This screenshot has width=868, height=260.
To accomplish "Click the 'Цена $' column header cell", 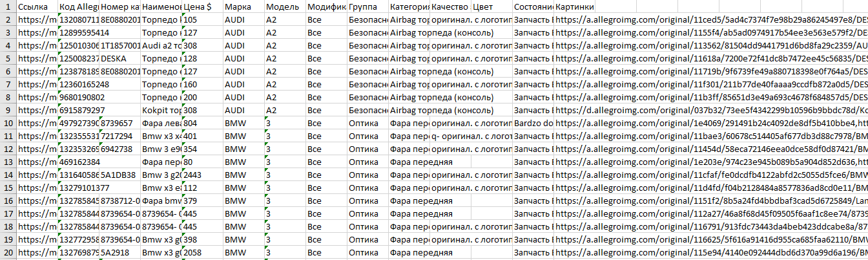I will [202, 6].
